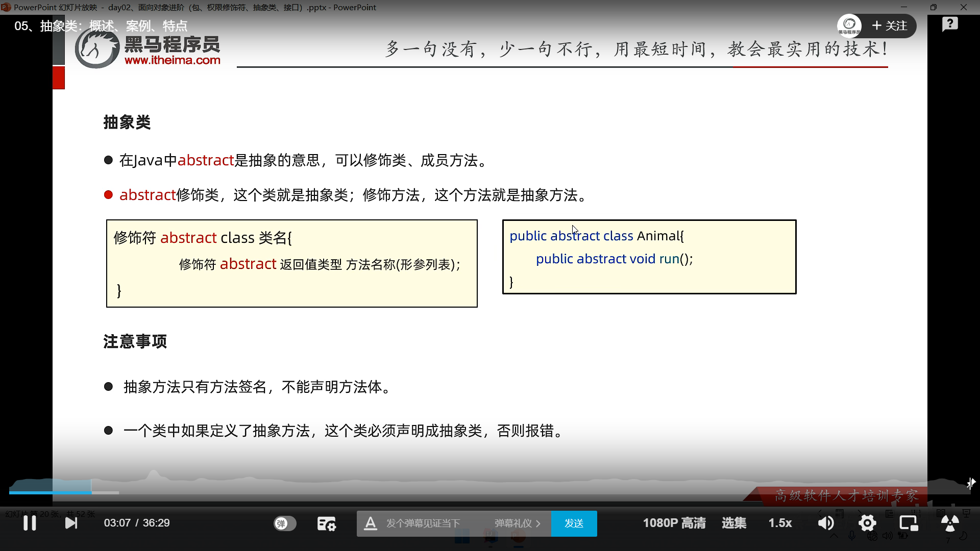Skip to the next video

[x=71, y=523]
